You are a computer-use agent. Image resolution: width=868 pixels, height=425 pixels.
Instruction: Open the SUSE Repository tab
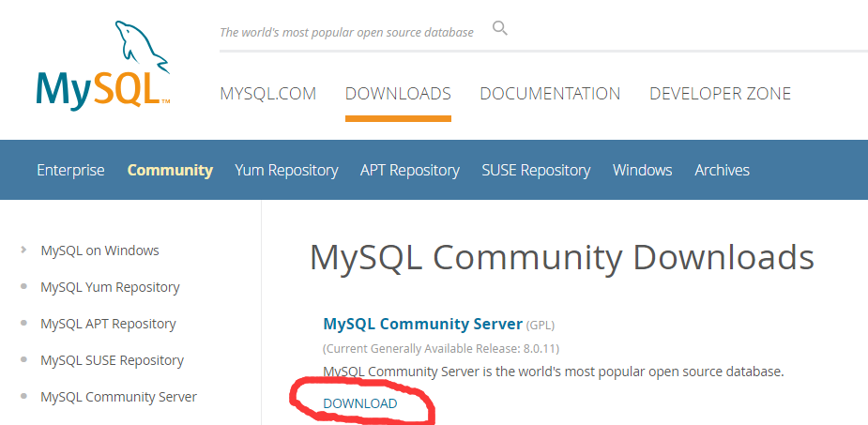[x=536, y=170]
